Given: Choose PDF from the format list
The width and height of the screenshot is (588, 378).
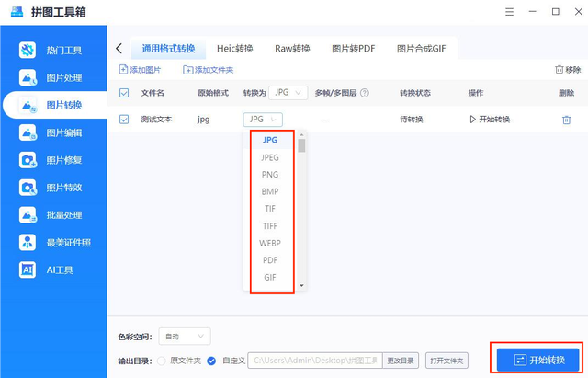Looking at the screenshot, I should pos(270,260).
